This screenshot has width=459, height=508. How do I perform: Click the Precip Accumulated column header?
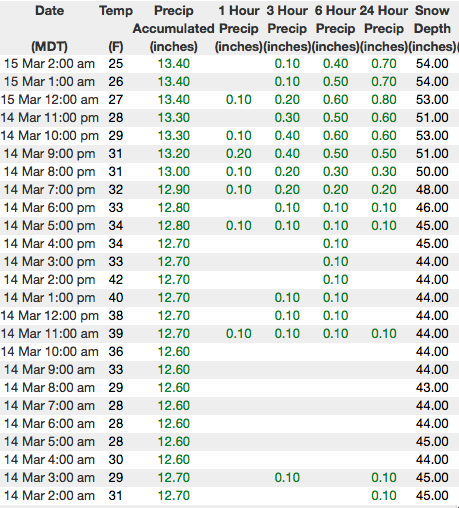(x=173, y=28)
